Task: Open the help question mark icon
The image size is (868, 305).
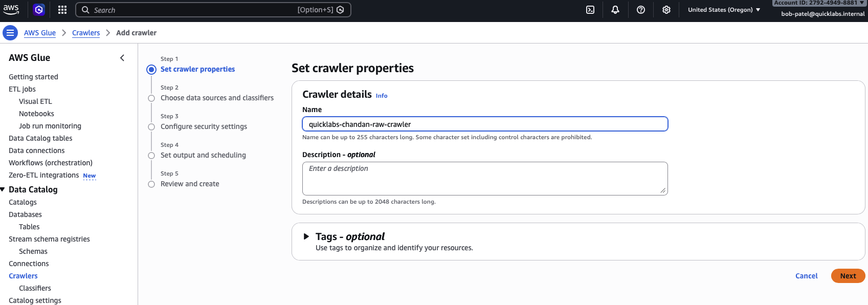Action: pos(641,10)
